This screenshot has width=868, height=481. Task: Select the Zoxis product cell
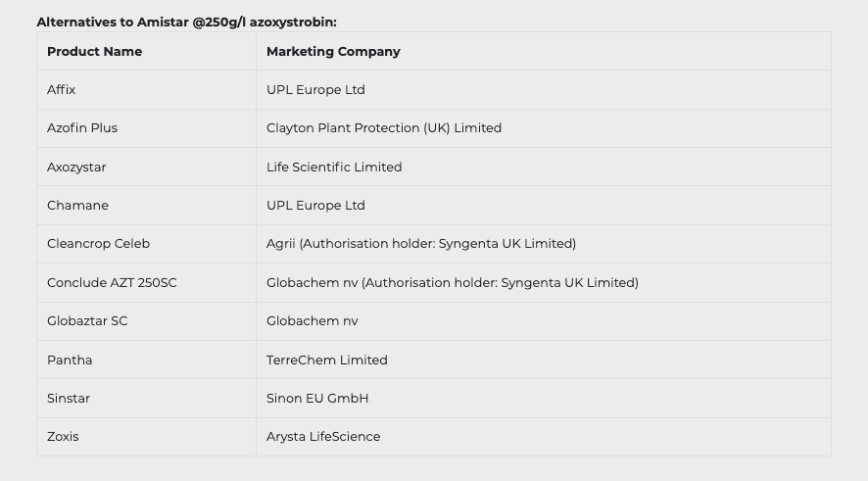point(63,436)
